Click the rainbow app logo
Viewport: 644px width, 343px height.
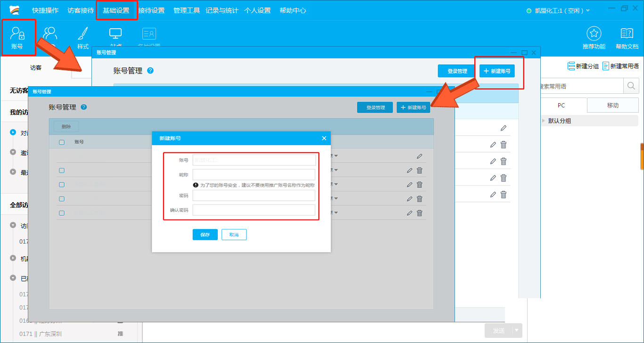(15, 10)
